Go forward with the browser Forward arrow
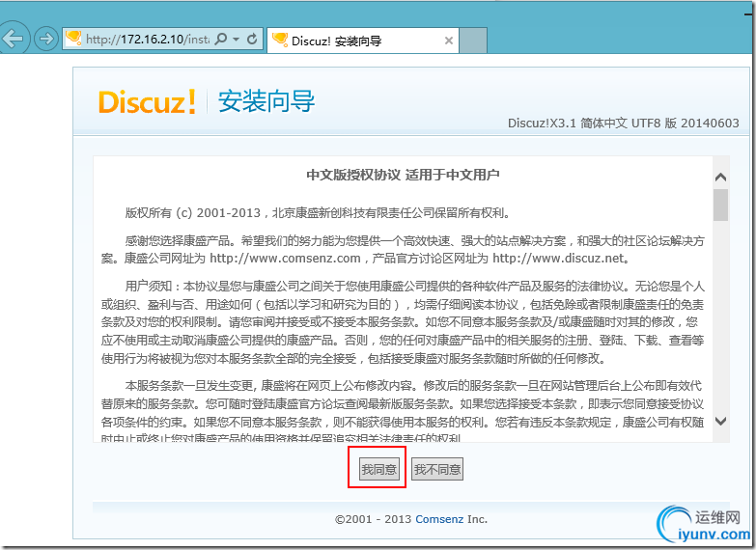 click(46, 39)
